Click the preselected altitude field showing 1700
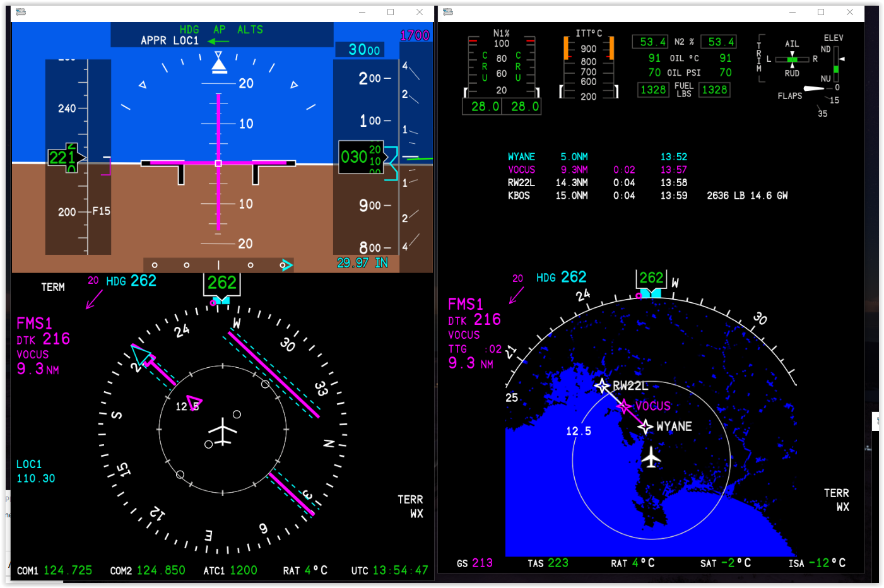Image resolution: width=884 pixels, height=588 pixels. tap(415, 35)
